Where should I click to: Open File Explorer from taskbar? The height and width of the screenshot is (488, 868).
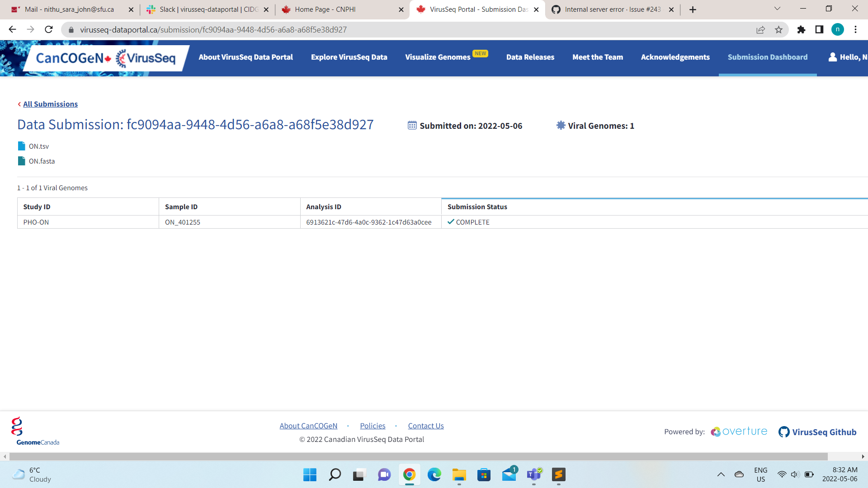[x=459, y=474]
